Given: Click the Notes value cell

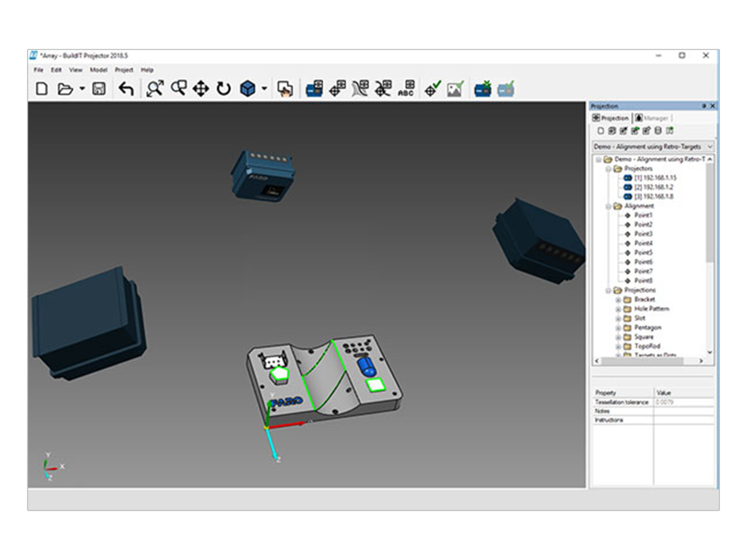Looking at the screenshot, I should (684, 411).
